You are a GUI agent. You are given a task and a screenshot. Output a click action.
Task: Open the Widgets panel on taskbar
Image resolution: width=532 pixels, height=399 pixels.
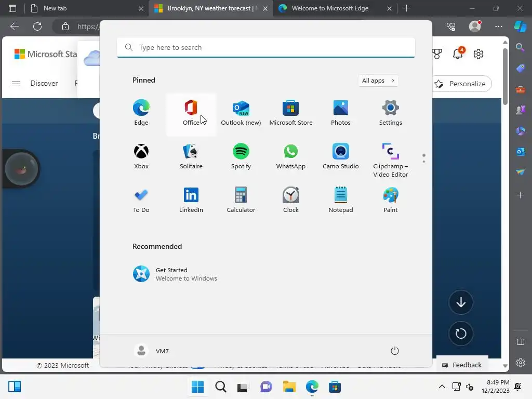tap(15, 387)
